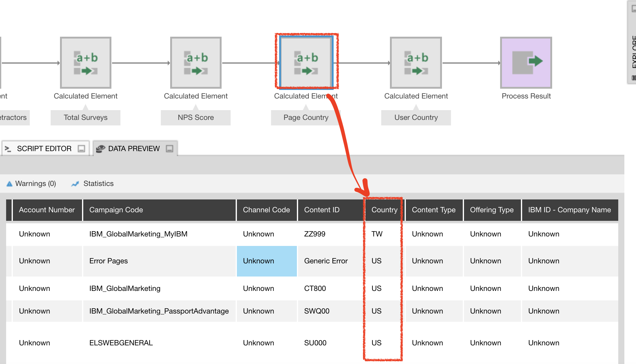Select the highlighted Unknown channel code cell
636x364 pixels.
(267, 261)
